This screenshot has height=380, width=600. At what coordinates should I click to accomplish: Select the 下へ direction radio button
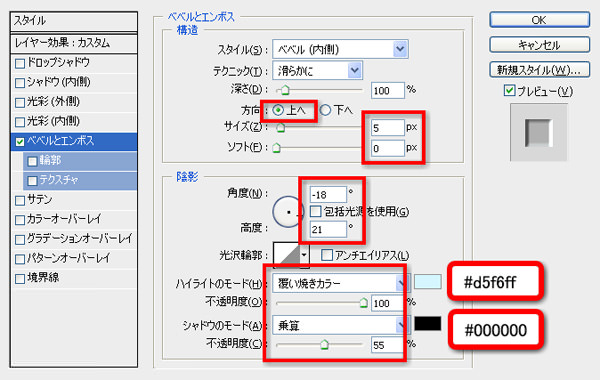click(325, 110)
